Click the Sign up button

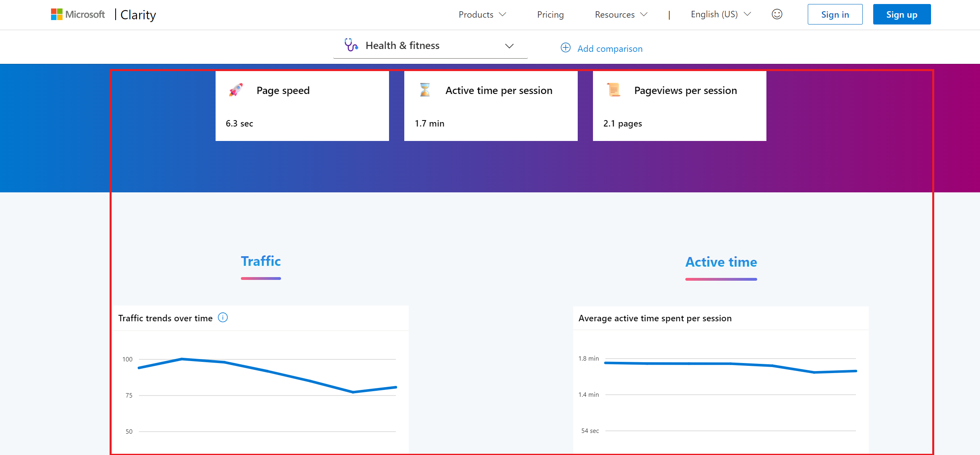point(901,14)
